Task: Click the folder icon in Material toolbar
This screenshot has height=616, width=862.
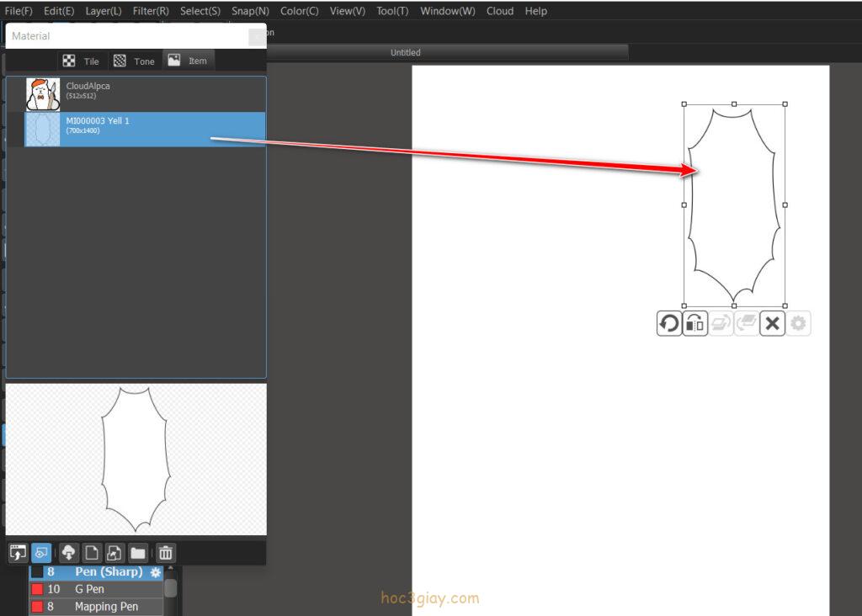Action: (137, 553)
